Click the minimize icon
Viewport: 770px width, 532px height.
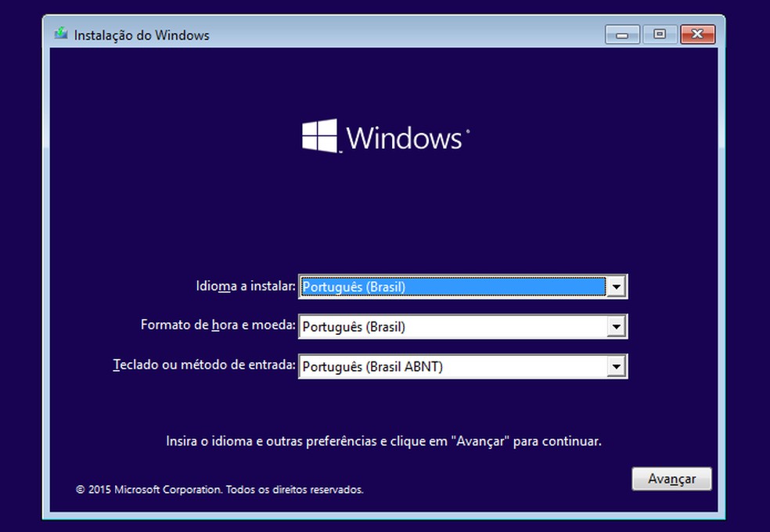[x=621, y=34]
